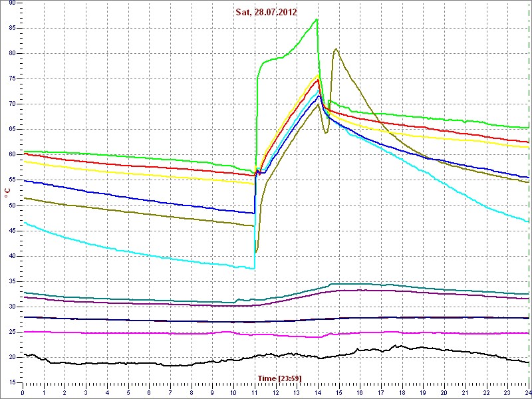Click hour 8 on the time axis
This screenshot has height=399, width=532.
pos(192,392)
